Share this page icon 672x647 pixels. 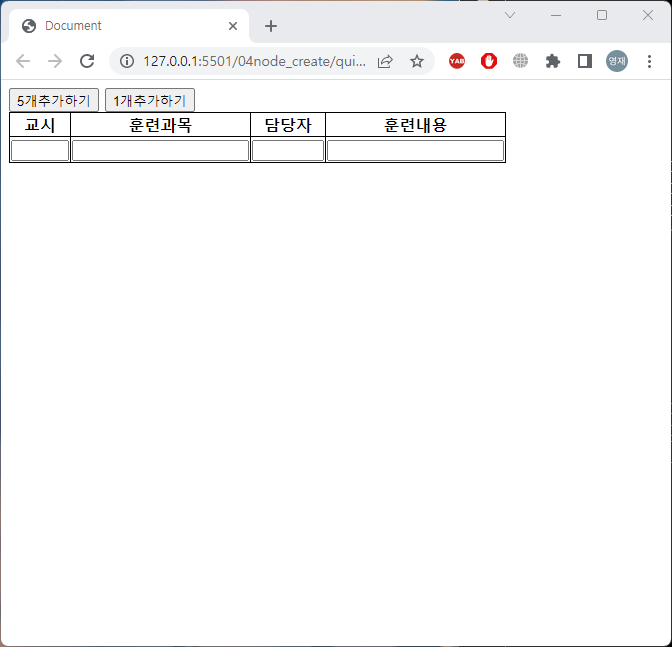(385, 61)
